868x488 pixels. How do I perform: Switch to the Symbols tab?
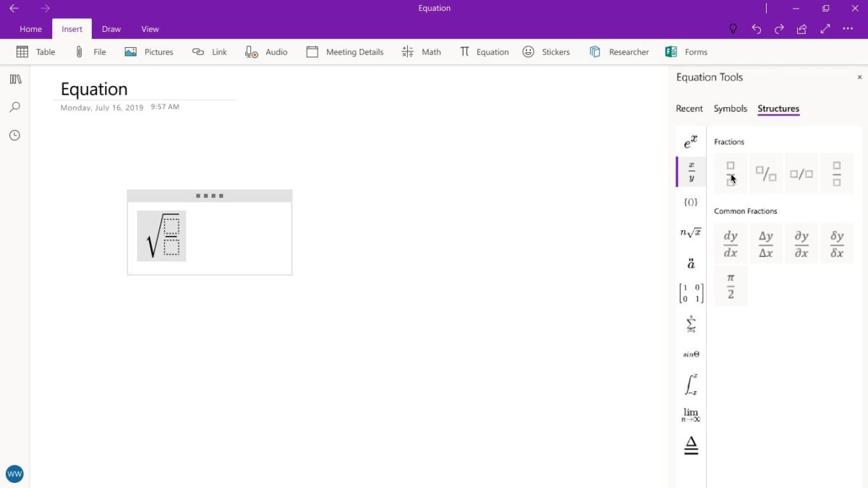pos(730,109)
